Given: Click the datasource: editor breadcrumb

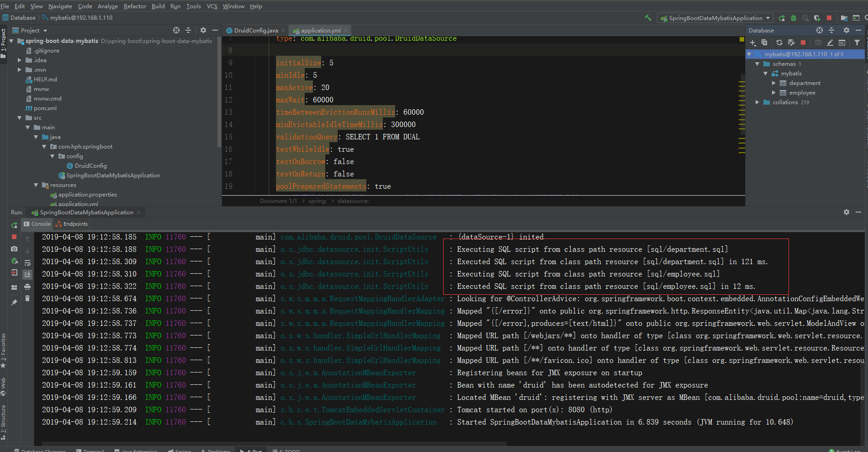Looking at the screenshot, I should coord(353,201).
